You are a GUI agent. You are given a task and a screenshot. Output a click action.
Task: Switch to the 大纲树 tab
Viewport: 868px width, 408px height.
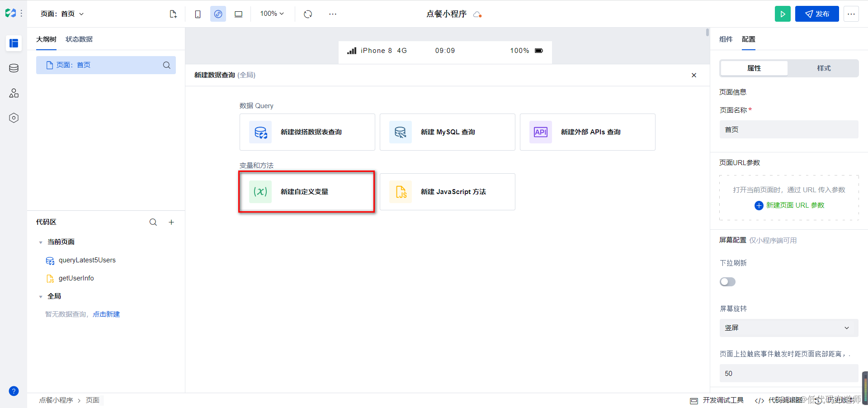(46, 39)
